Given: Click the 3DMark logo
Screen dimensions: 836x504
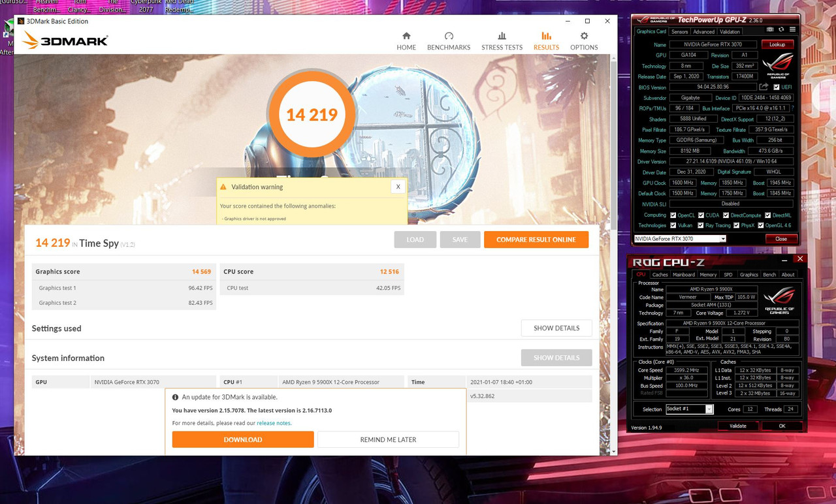Looking at the screenshot, I should (65, 40).
